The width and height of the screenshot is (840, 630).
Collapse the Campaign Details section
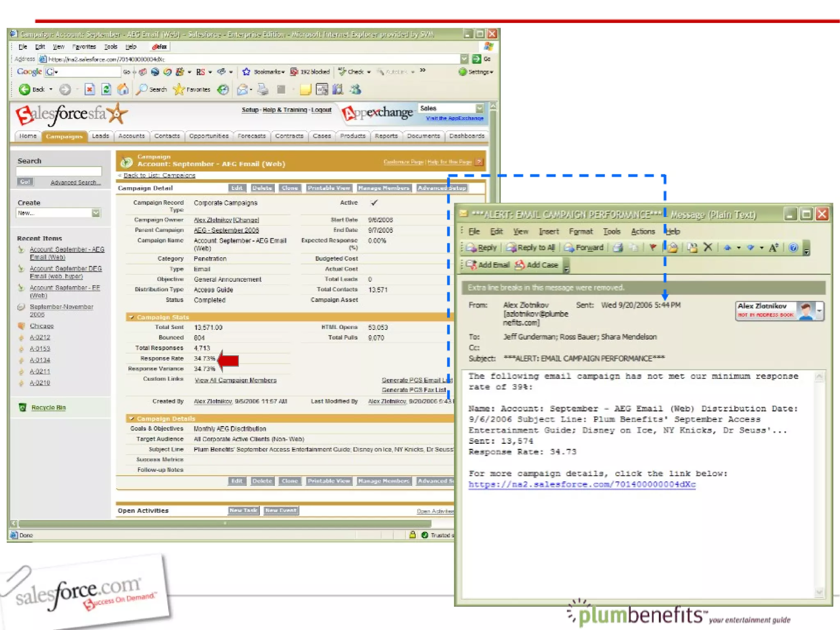(131, 418)
